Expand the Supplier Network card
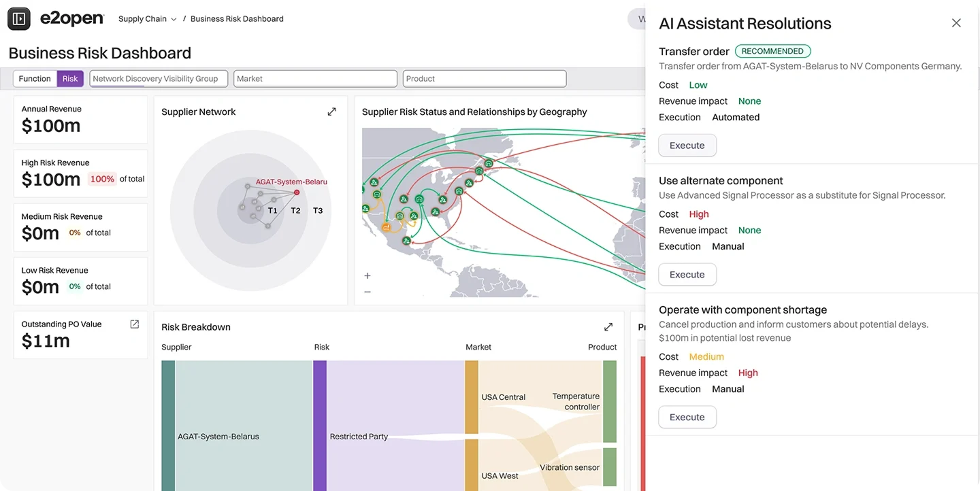The width and height of the screenshot is (980, 491). click(x=331, y=112)
